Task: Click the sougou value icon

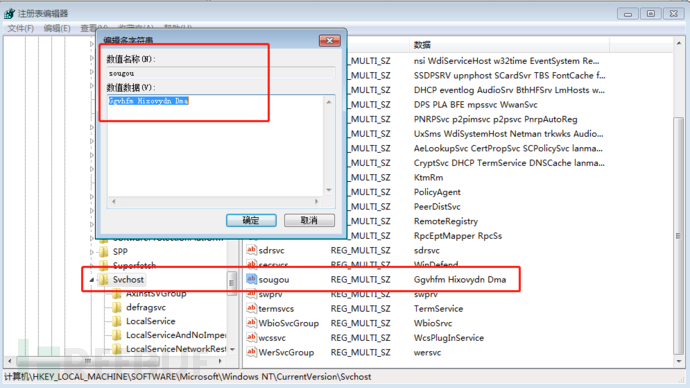Action: point(251,279)
